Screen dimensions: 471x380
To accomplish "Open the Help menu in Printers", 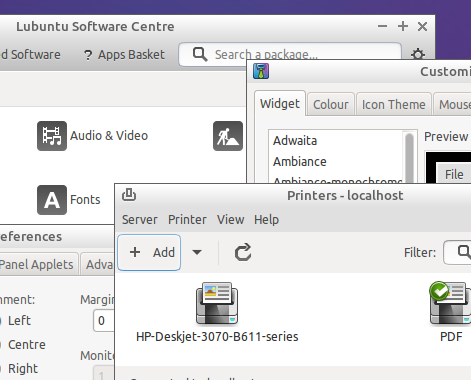I will [266, 220].
